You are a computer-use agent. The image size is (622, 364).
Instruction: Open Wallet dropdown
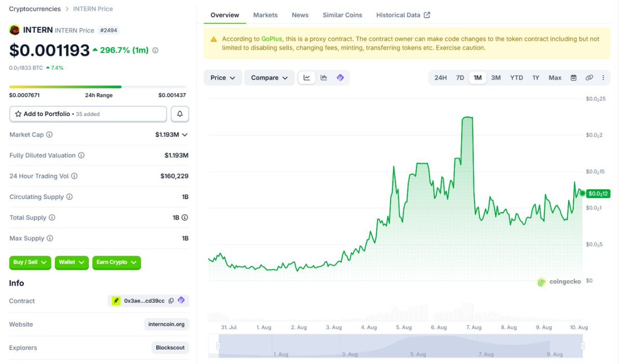[72, 263]
